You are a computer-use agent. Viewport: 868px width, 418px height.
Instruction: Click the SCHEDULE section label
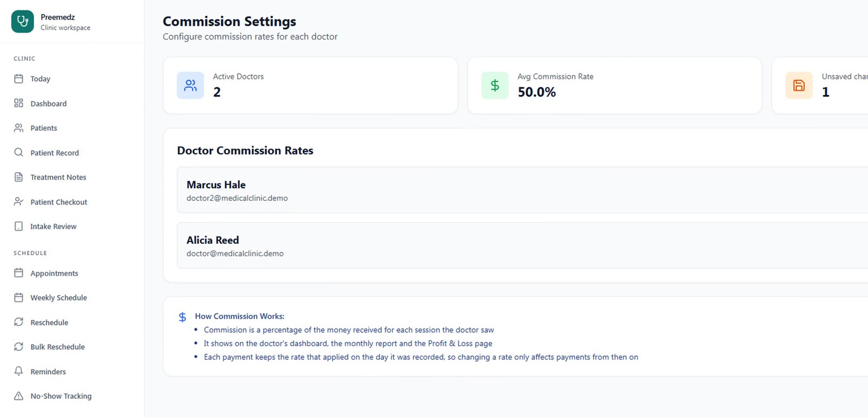[x=30, y=253]
